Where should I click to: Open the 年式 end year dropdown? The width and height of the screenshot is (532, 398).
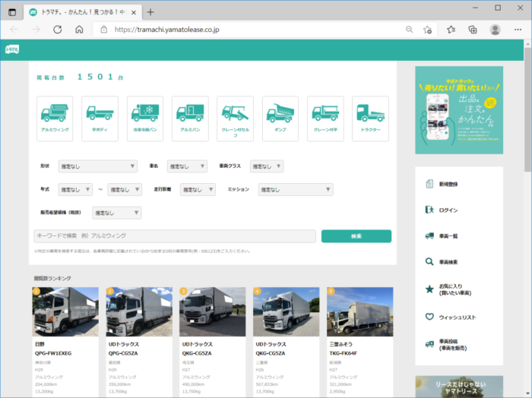pyautogui.click(x=125, y=190)
